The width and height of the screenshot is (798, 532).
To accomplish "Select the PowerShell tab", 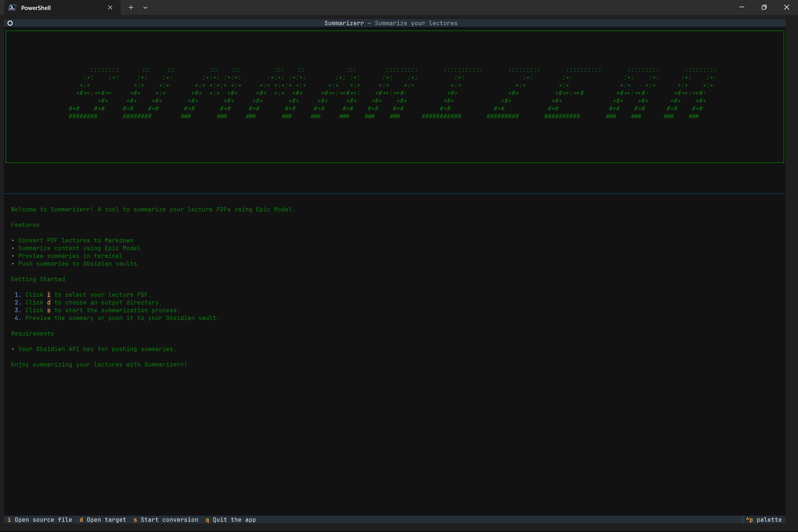I will click(51, 7).
